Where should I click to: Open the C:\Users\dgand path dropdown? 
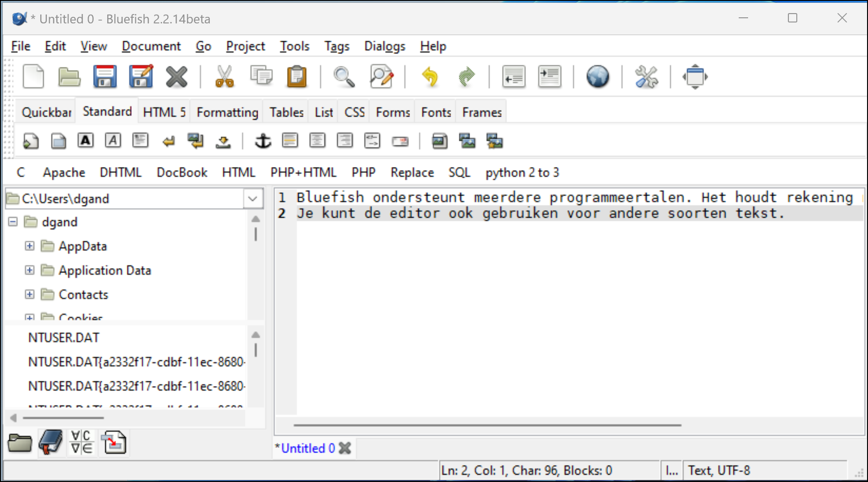253,198
